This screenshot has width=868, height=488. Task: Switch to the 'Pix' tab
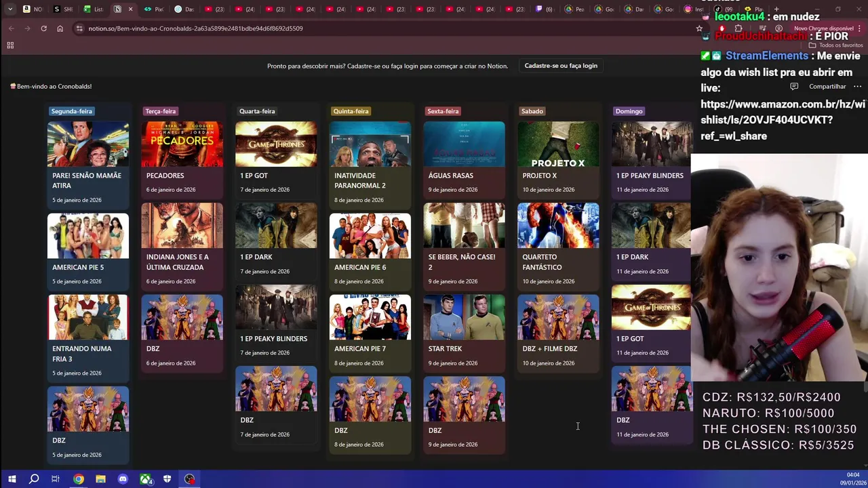(x=155, y=9)
